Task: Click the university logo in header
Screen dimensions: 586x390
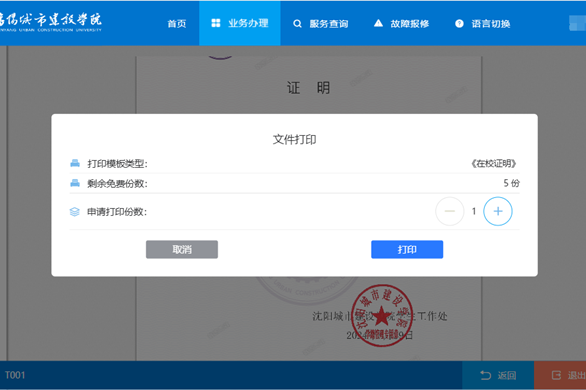Action: click(x=50, y=22)
